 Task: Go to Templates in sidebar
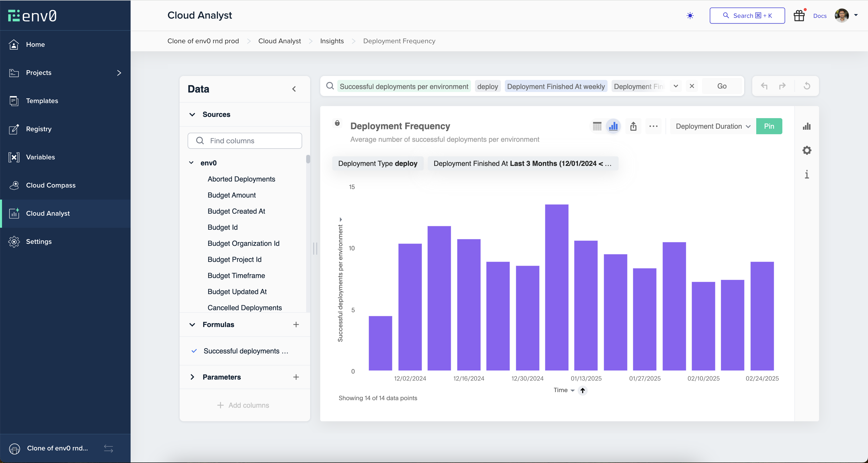42,101
